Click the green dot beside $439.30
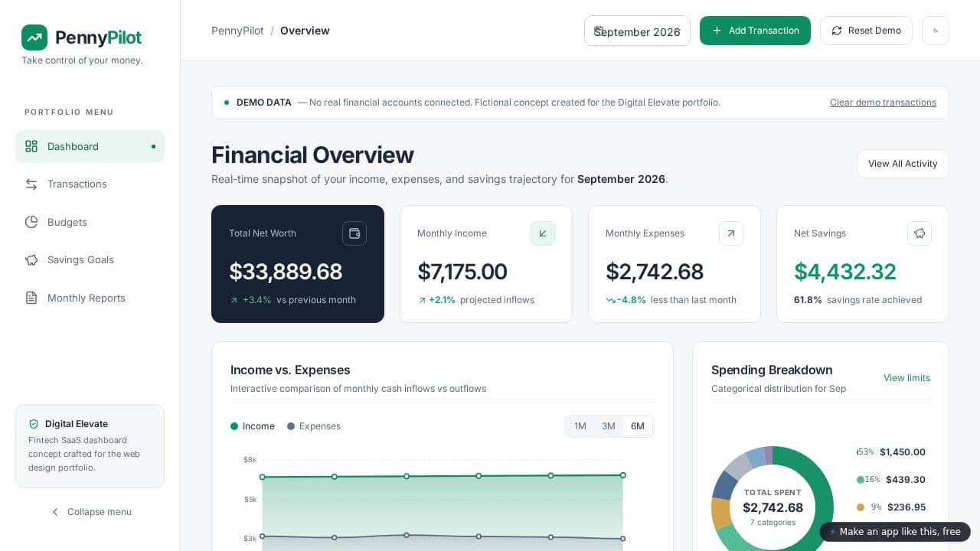This screenshot has width=980, height=551. (861, 480)
